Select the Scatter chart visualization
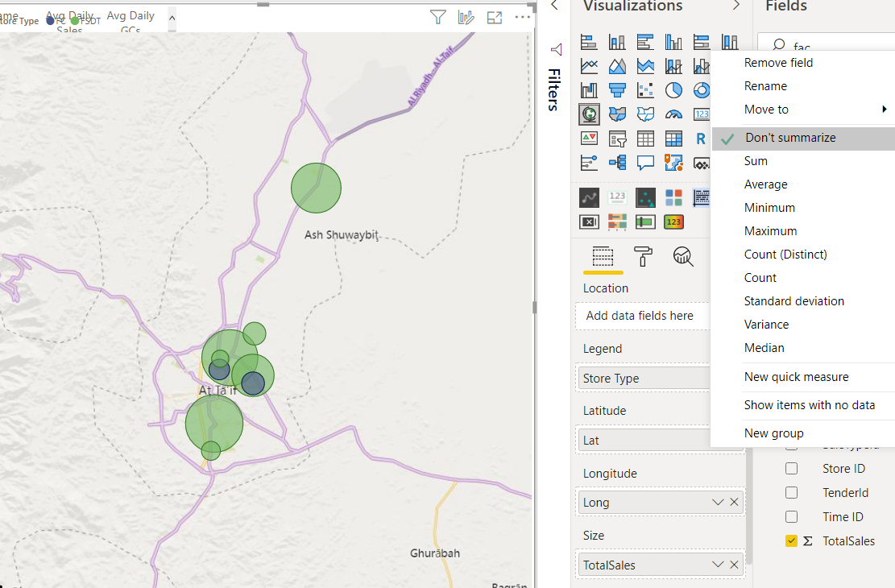 pyautogui.click(x=645, y=90)
